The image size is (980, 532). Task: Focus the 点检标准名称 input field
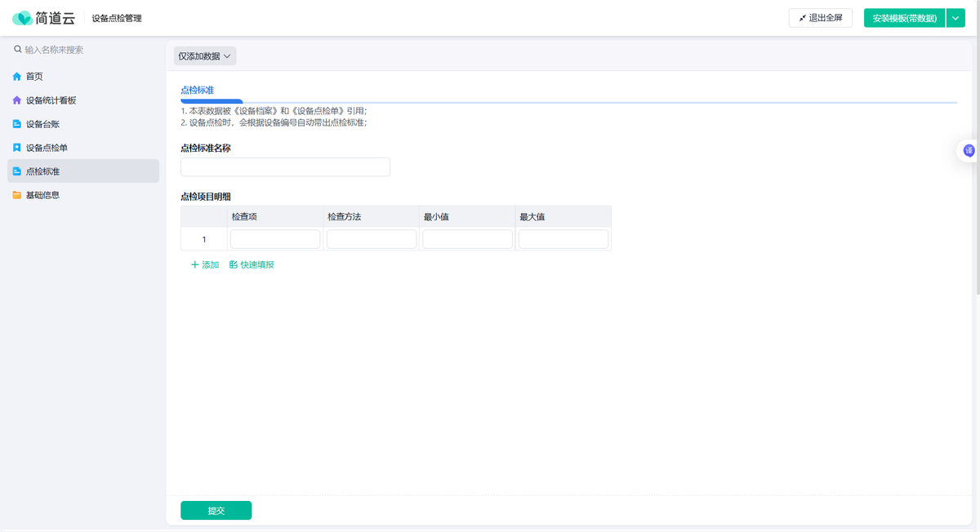click(x=285, y=167)
